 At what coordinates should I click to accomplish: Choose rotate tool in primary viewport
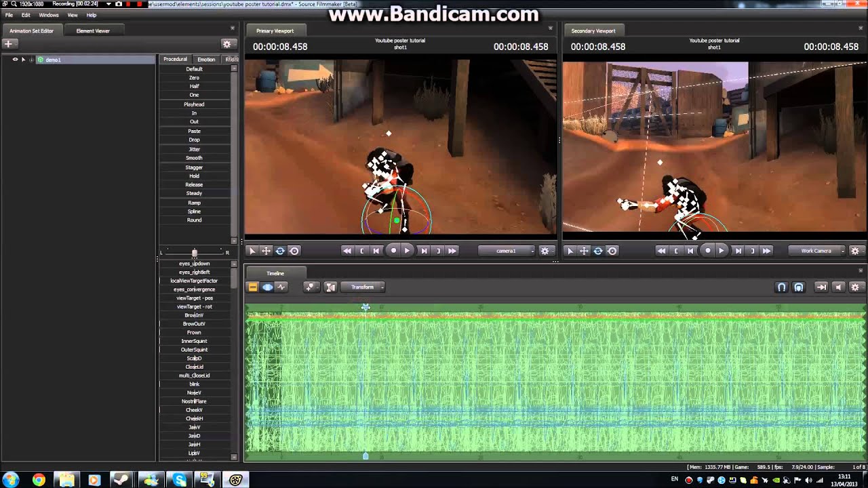pyautogui.click(x=280, y=251)
